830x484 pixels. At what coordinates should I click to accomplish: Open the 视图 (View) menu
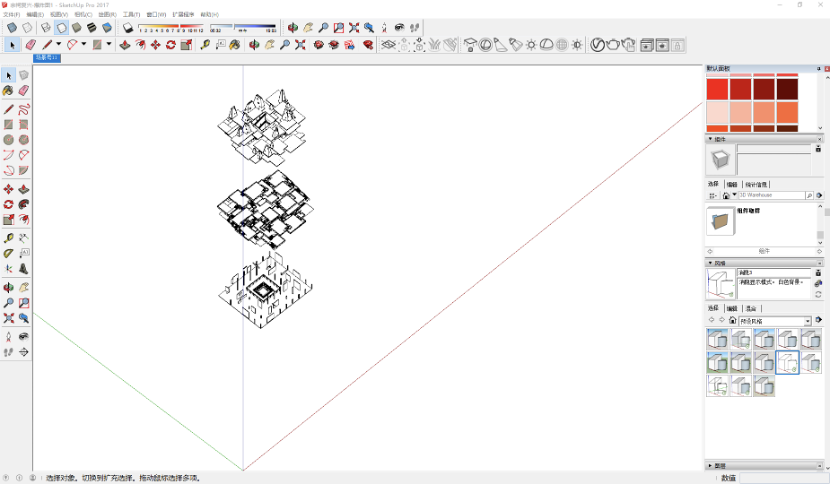pos(59,14)
